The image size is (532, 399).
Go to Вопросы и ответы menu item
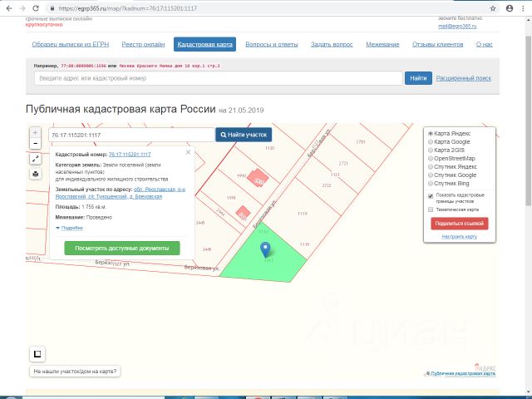270,44
